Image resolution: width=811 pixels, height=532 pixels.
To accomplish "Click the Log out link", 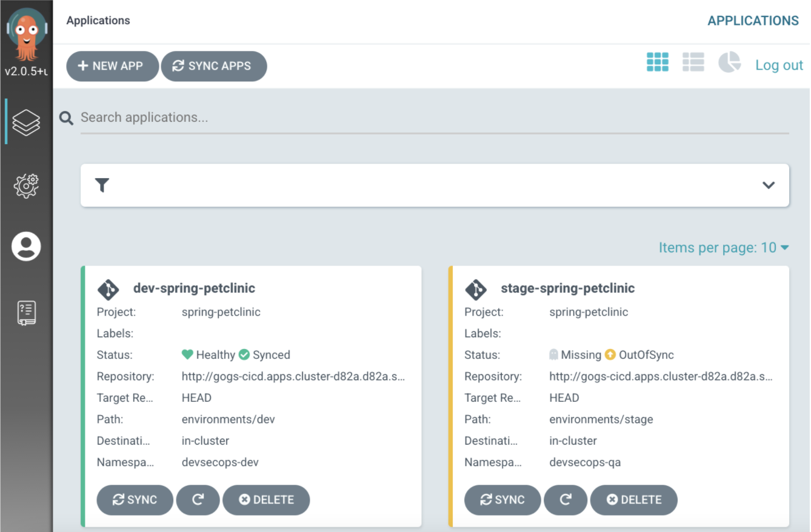I will [x=779, y=65].
